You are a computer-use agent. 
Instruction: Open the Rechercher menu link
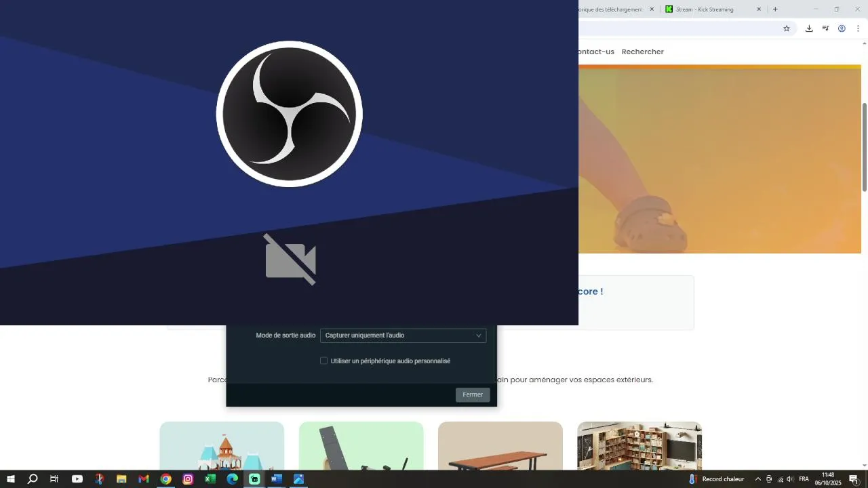pos(643,52)
